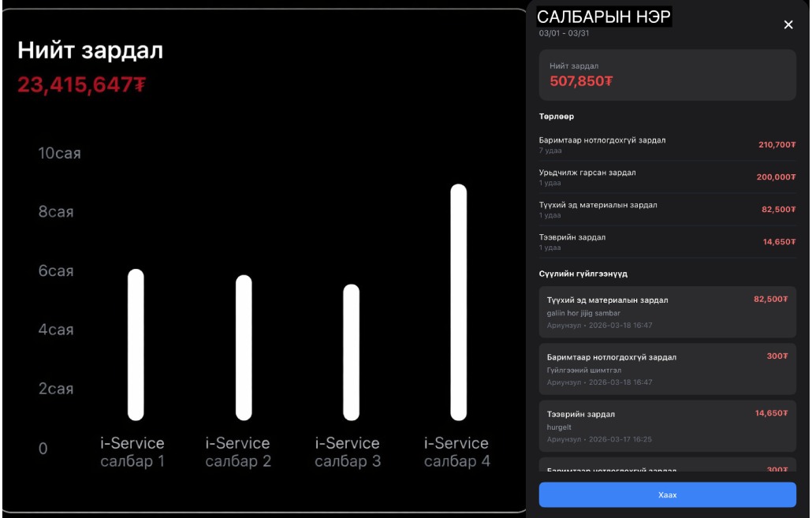
Task: Open the hurgelt 14,650₮ transaction card
Action: coord(667,426)
